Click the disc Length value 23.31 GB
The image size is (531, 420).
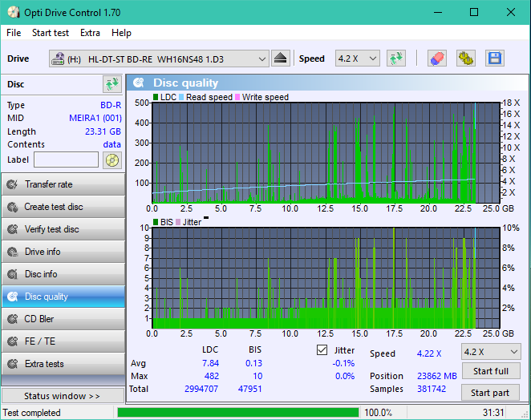click(x=103, y=131)
